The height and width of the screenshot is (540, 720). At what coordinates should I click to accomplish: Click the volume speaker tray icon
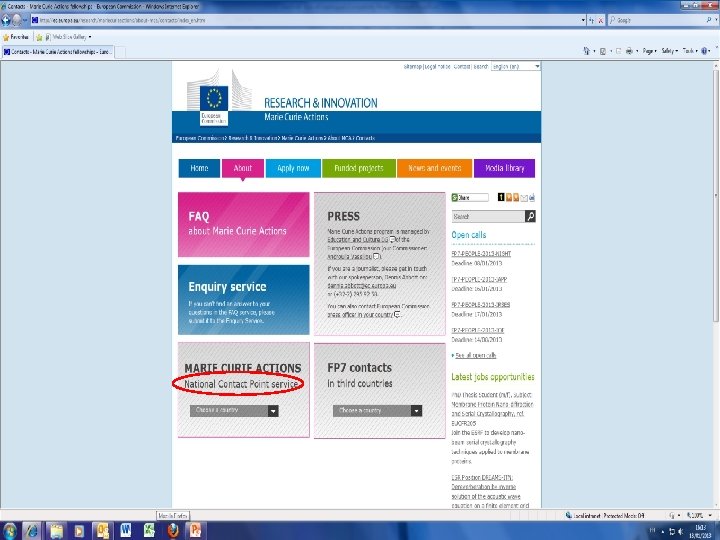coord(681,532)
